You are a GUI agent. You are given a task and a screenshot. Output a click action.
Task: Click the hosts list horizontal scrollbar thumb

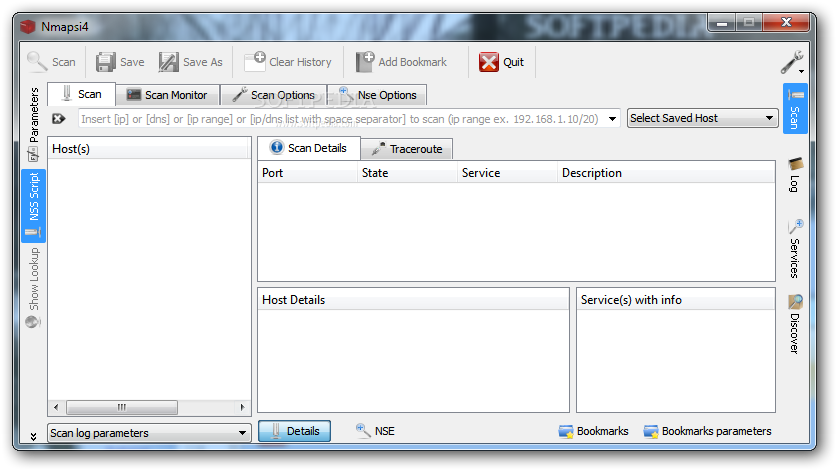point(122,407)
